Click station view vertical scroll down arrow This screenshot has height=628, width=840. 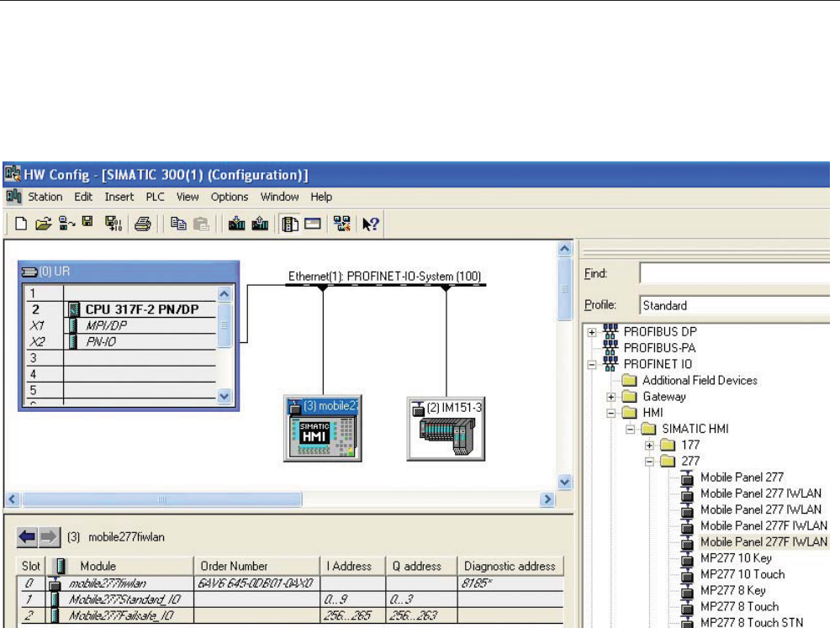point(565,483)
